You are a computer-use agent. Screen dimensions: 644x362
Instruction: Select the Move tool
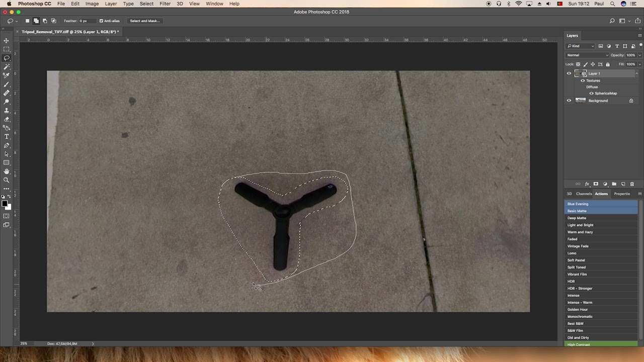(x=7, y=41)
